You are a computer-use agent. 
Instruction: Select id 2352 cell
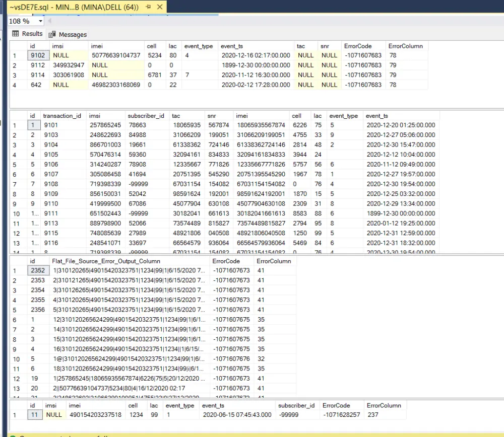point(38,270)
